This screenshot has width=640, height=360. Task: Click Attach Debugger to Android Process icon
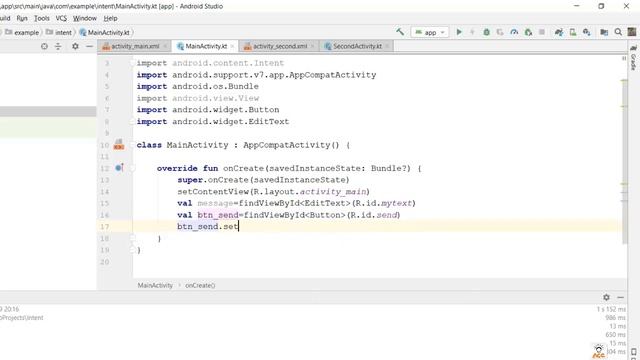(x=528, y=32)
